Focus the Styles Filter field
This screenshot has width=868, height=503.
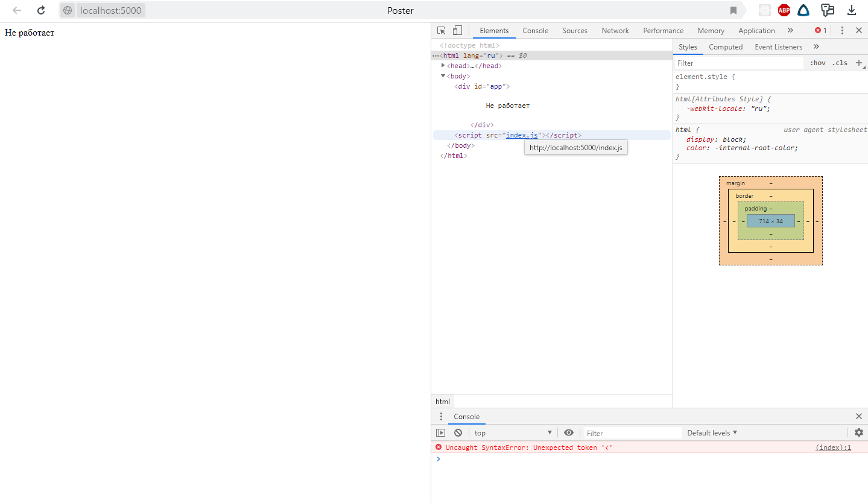coord(740,63)
